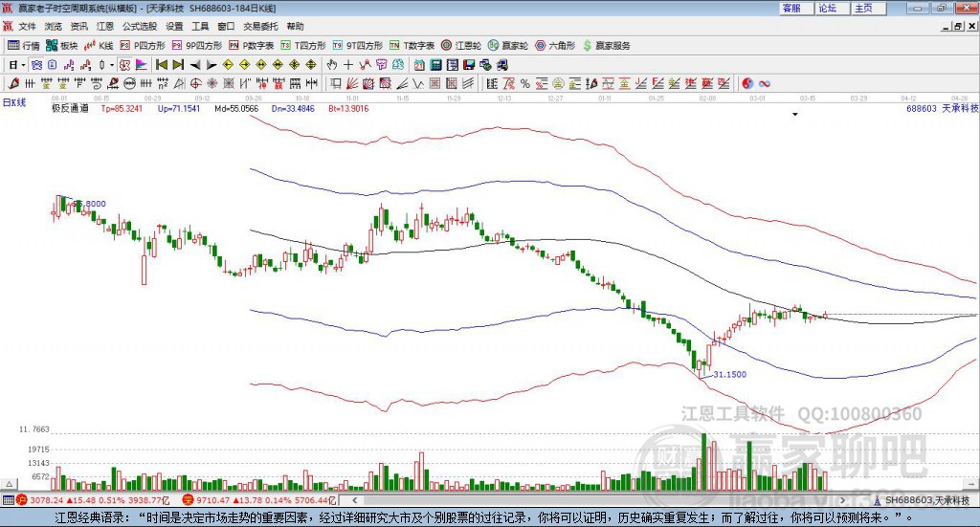The height and width of the screenshot is (527, 980).
Task: Open the 资讯 menu
Action: tap(79, 26)
